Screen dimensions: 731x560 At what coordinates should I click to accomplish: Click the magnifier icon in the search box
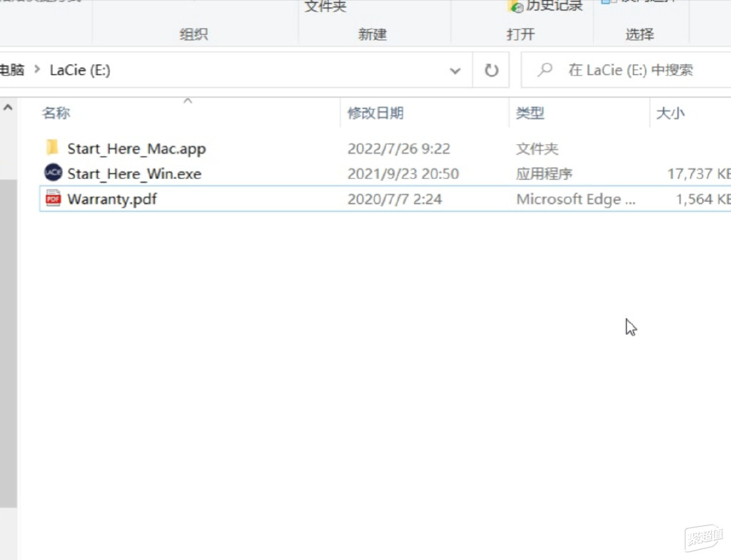coord(545,71)
